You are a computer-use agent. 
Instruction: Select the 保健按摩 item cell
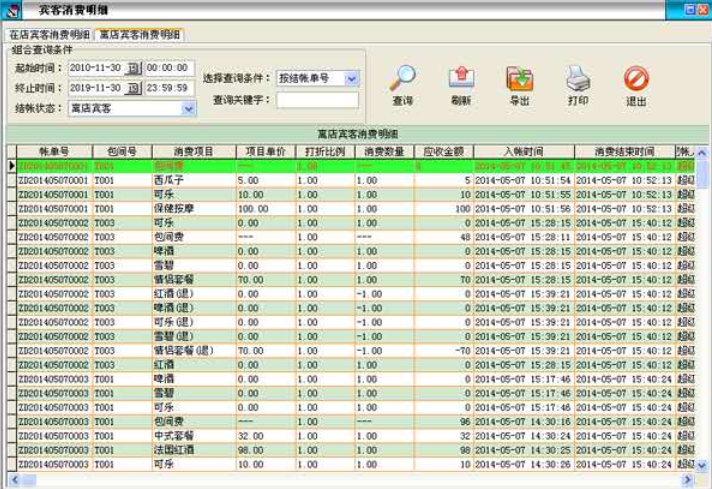tap(194, 209)
